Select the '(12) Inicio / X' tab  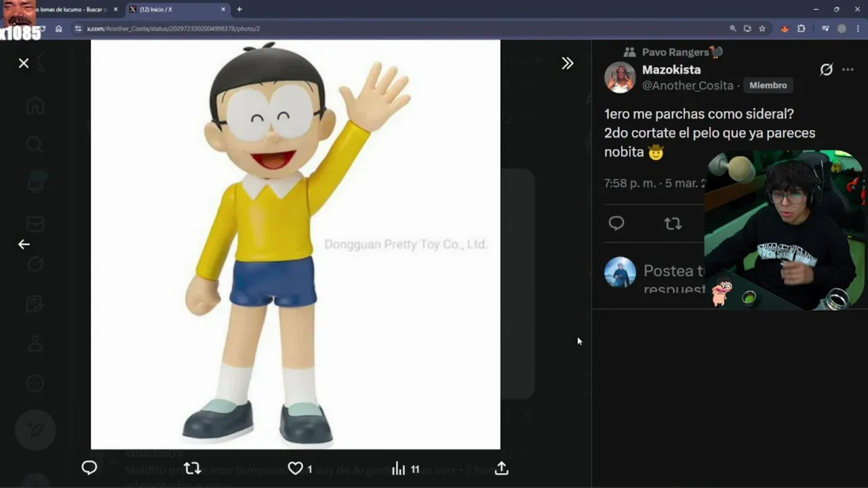pyautogui.click(x=178, y=9)
